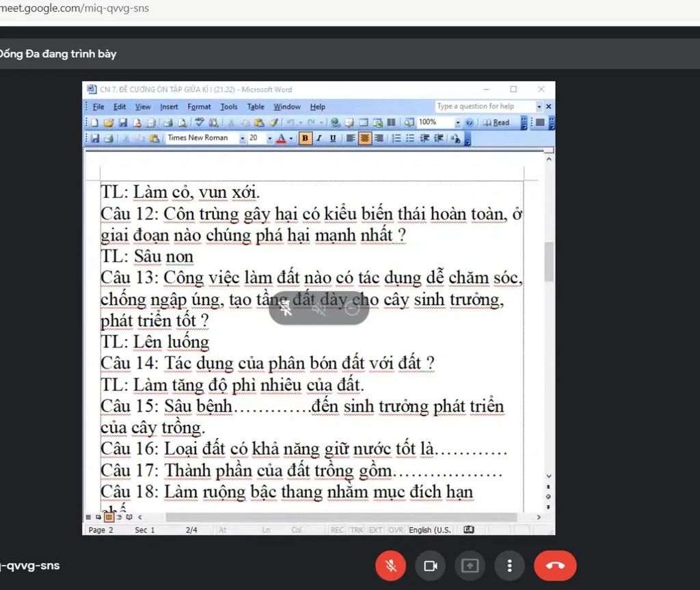Select Print Layout view button
Screen dimensions: 700x590
[109, 517]
